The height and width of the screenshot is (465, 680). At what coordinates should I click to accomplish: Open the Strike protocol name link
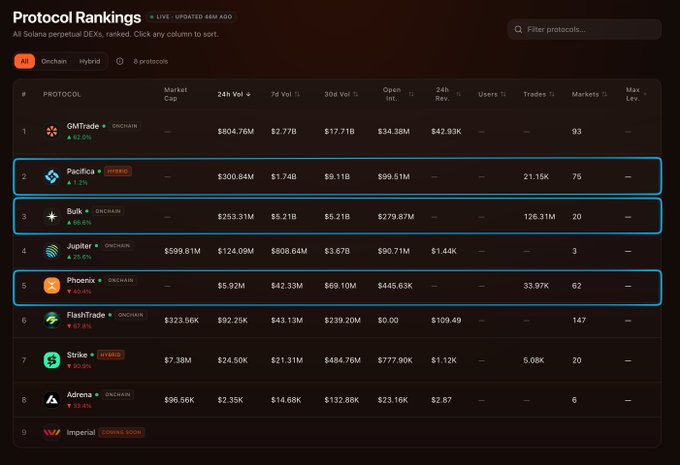click(x=77, y=355)
